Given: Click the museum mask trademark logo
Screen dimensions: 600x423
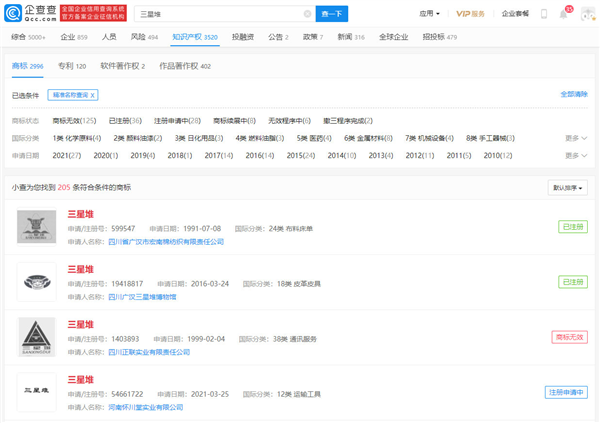Looking at the screenshot, I should click(37, 281).
